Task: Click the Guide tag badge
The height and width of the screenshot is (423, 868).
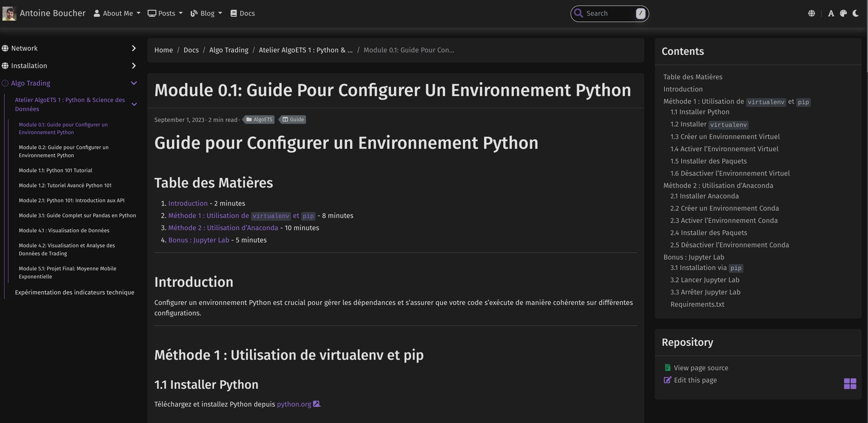Action: (x=293, y=119)
